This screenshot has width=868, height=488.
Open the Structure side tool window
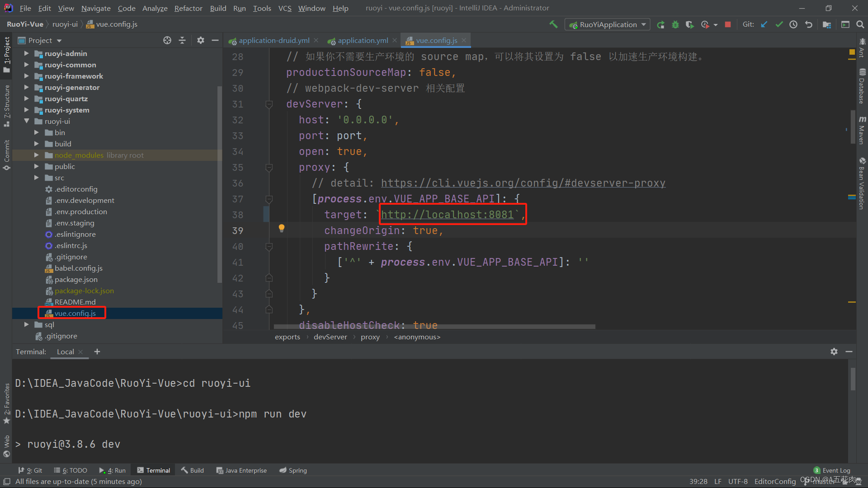tap(6, 106)
